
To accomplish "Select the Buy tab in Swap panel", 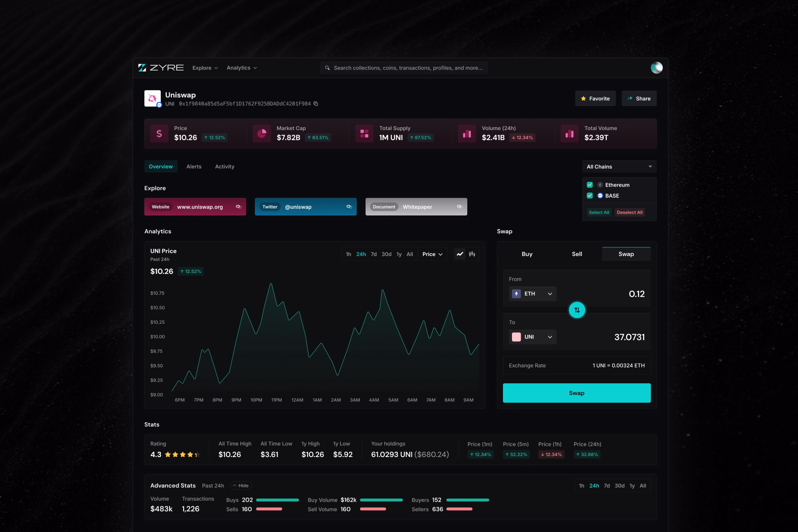I will tap(527, 254).
